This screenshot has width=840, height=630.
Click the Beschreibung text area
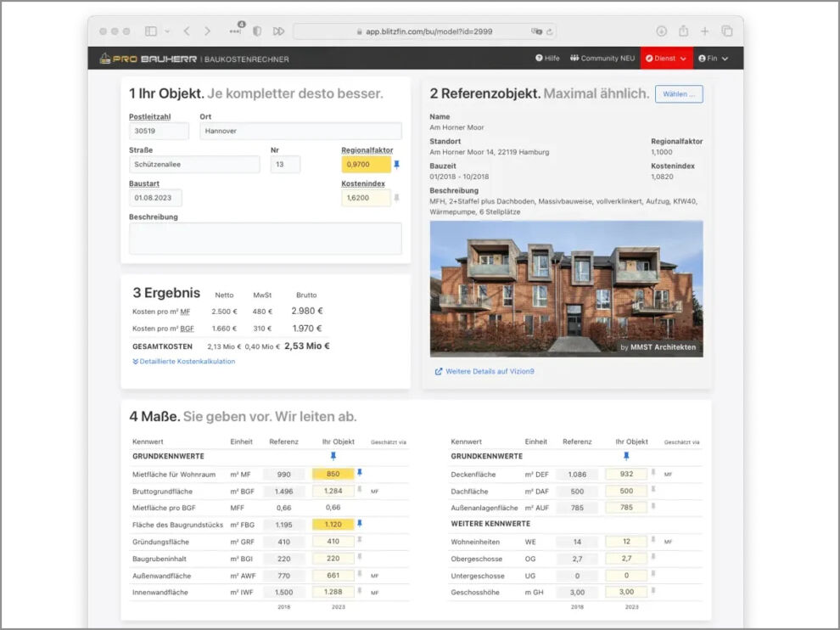pyautogui.click(x=266, y=239)
